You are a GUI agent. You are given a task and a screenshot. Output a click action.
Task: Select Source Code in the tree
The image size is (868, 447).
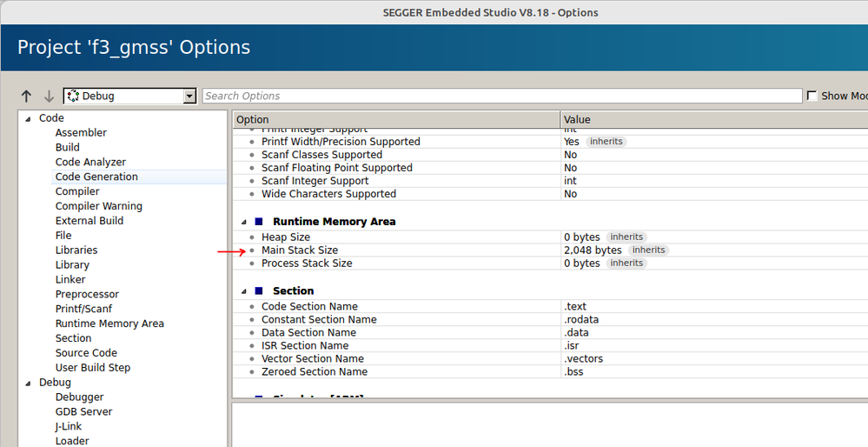click(x=86, y=353)
